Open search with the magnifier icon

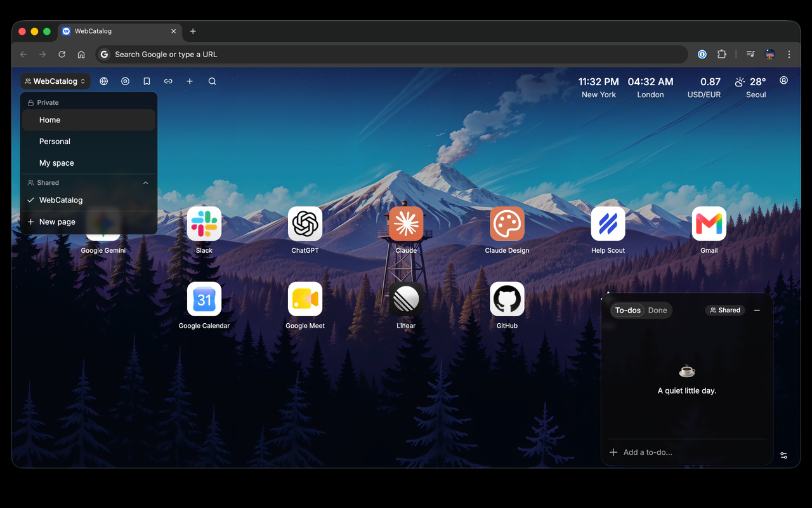[x=213, y=81]
